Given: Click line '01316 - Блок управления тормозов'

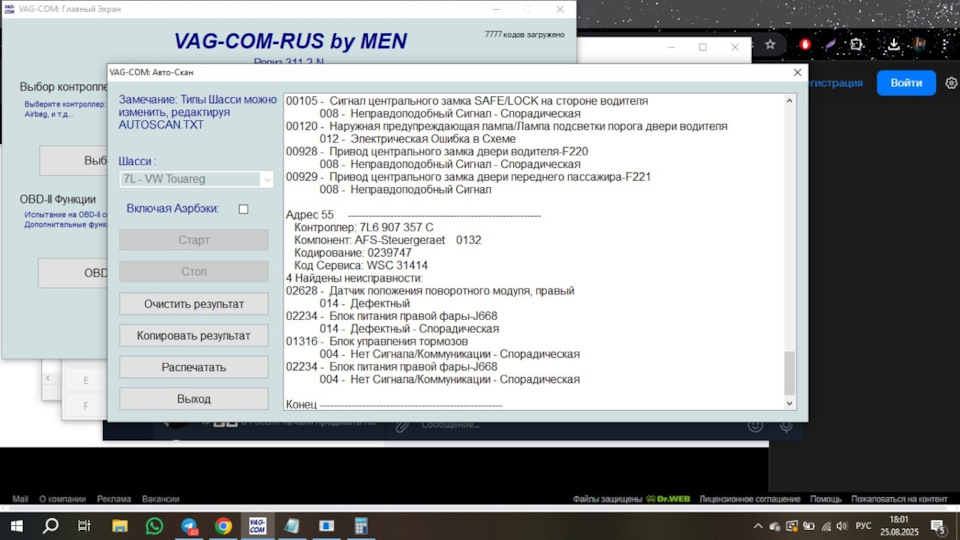Looking at the screenshot, I should coord(377,342).
